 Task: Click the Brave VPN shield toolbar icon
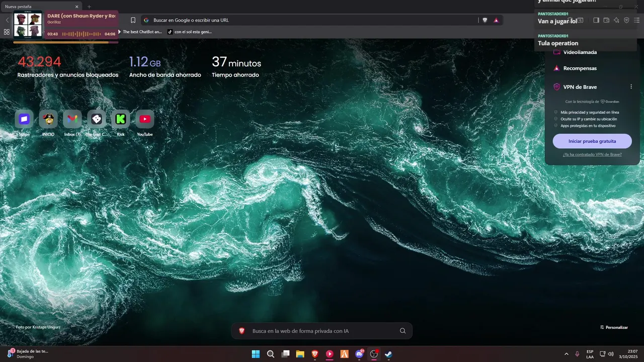626,20
